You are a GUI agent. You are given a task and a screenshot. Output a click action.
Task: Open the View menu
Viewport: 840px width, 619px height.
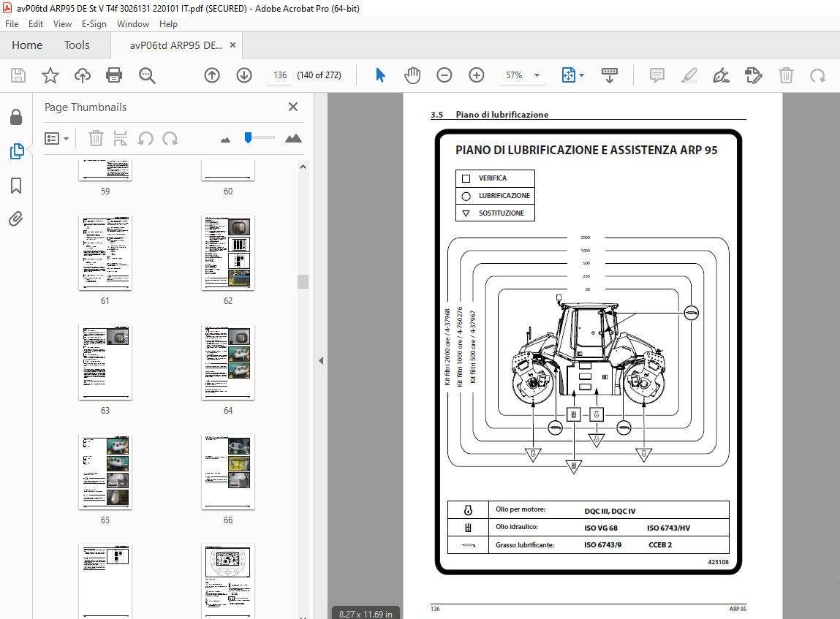pos(62,24)
